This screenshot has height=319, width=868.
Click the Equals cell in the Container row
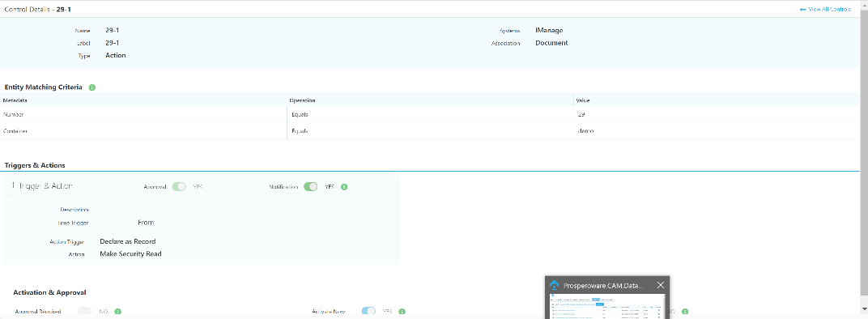[430, 131]
